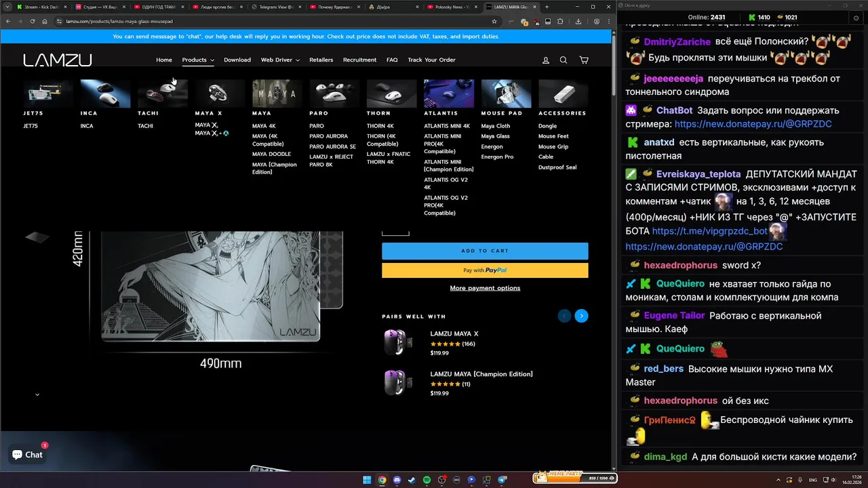Screen dimensions: 868x488
Task: Open the Recruitment menu item
Action: pyautogui.click(x=359, y=60)
